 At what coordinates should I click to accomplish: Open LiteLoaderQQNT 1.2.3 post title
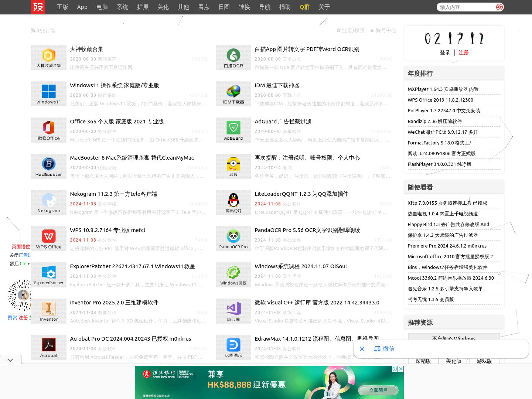(x=301, y=194)
